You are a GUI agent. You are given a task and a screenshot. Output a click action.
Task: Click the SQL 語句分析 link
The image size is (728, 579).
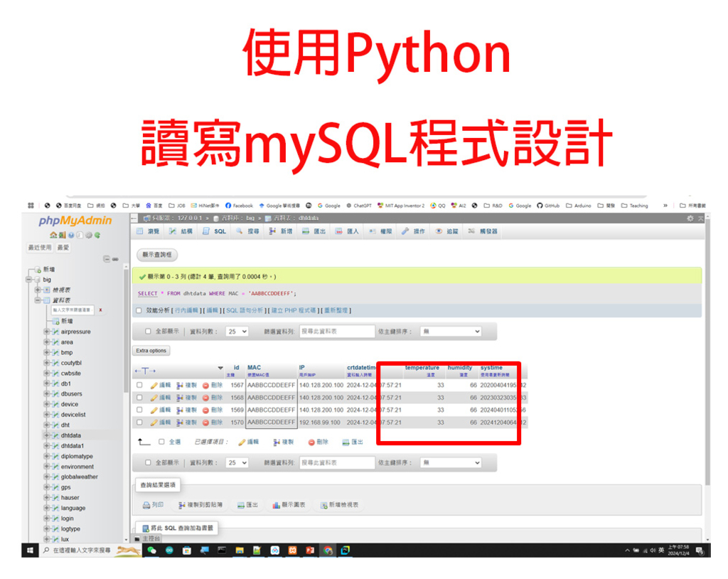click(x=245, y=310)
